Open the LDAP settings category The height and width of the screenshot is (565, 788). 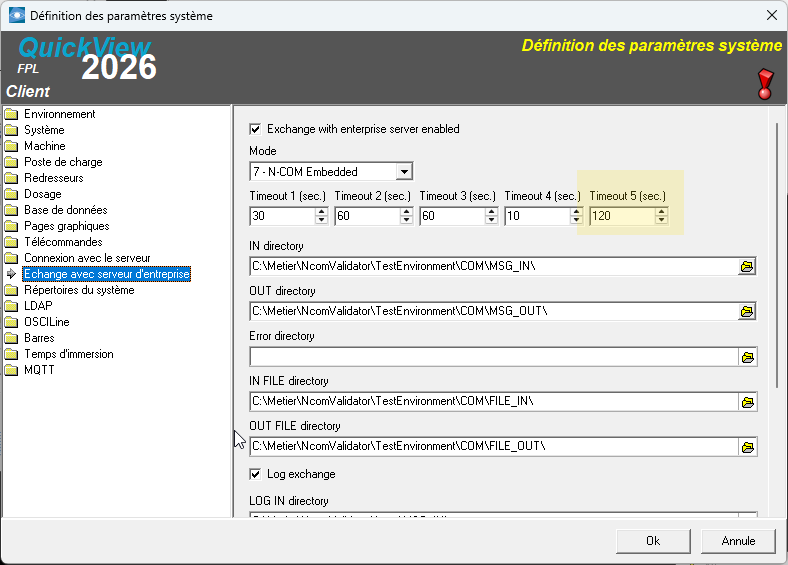tap(38, 306)
